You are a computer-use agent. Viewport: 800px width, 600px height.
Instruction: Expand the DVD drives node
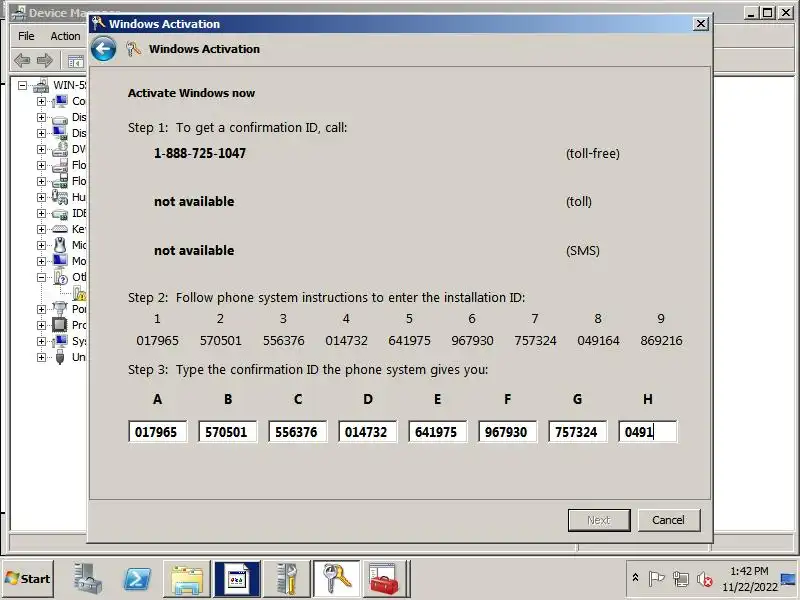pos(41,149)
